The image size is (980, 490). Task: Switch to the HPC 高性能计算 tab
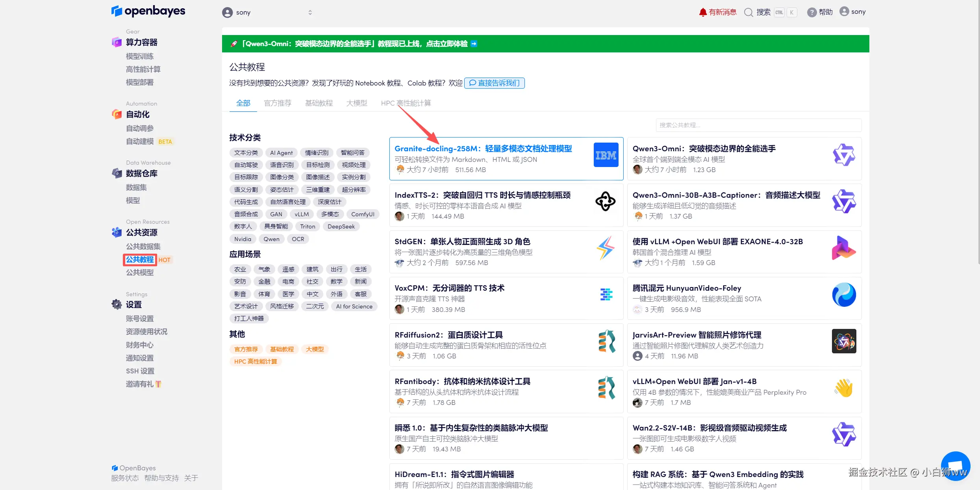406,103
